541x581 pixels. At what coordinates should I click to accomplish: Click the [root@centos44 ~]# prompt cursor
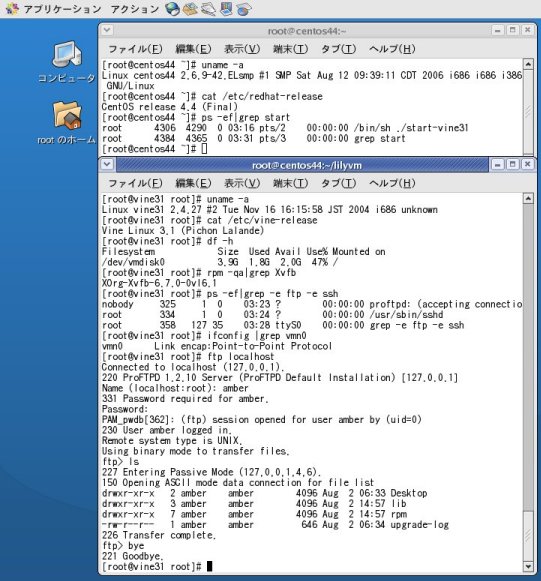click(x=204, y=149)
